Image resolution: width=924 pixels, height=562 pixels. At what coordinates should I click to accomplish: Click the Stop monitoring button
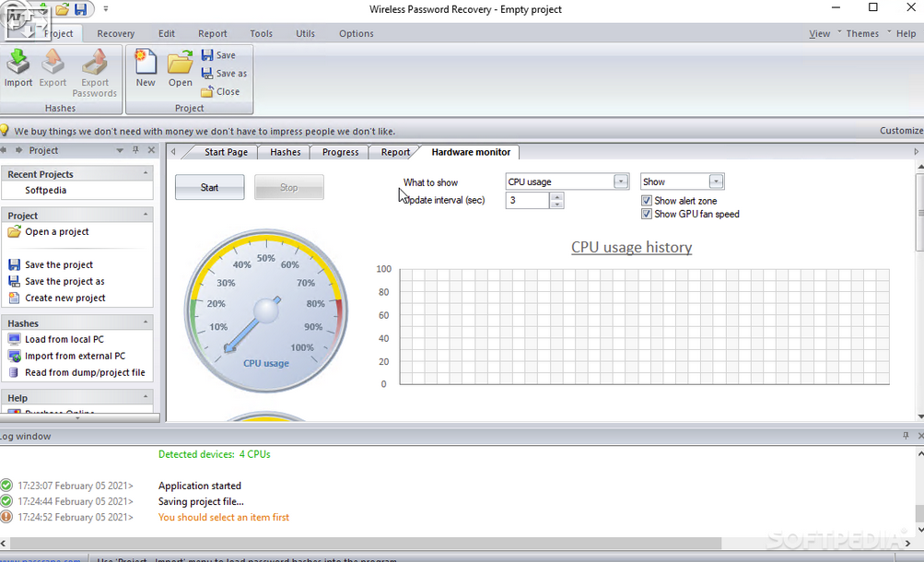pos(288,187)
